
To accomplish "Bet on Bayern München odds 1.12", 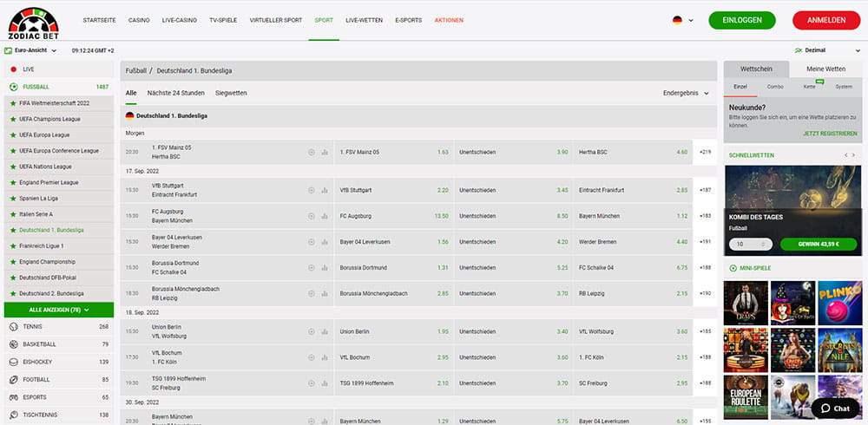I will [632, 216].
